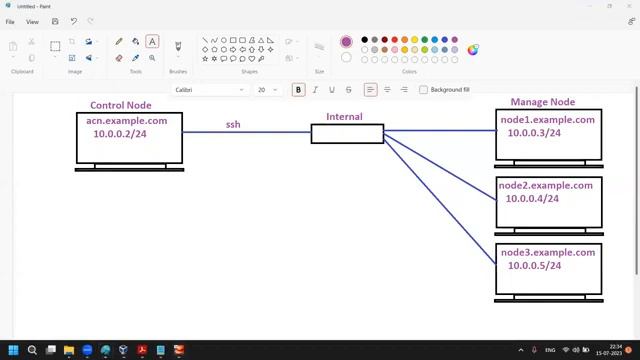Click the Cut scissors icon
640x360 pixels.
pyautogui.click(x=31, y=42)
